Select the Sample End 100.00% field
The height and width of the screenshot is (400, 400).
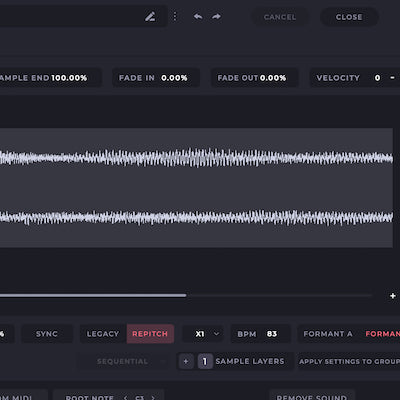coord(50,78)
